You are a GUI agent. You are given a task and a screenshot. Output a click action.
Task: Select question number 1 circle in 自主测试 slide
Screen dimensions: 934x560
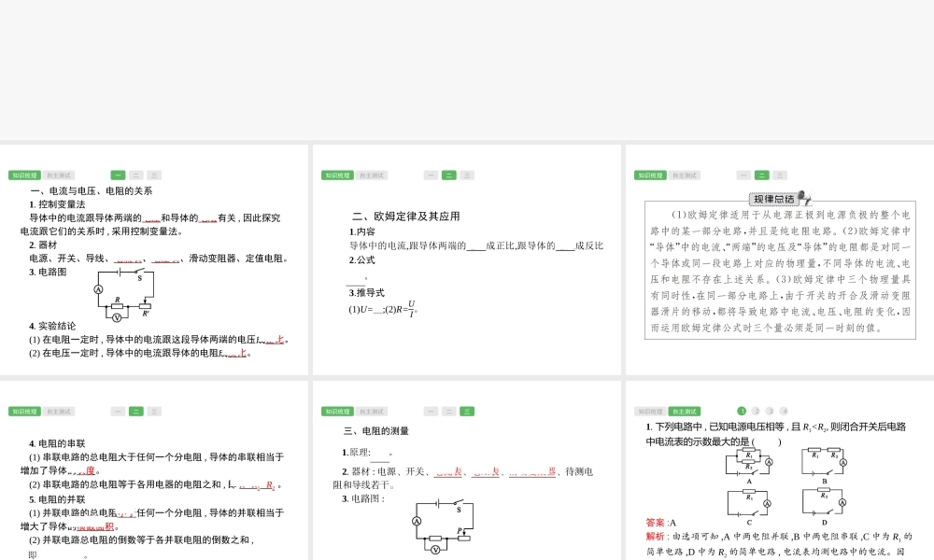pyautogui.click(x=742, y=411)
